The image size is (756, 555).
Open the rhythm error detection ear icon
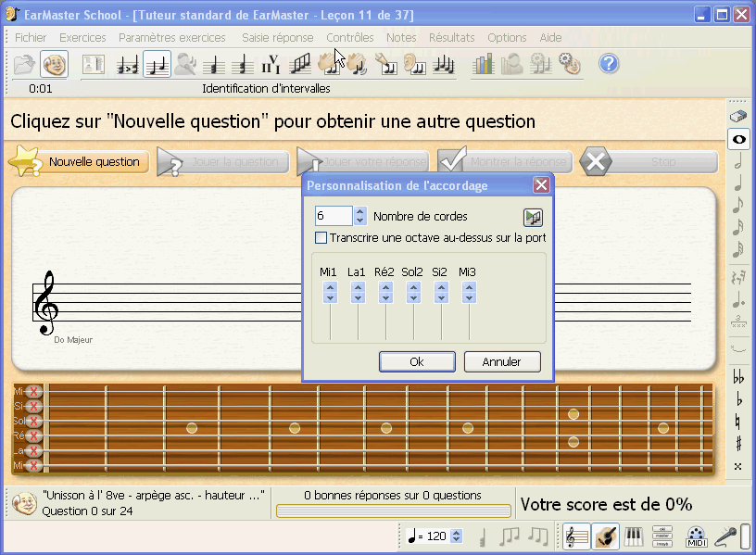point(414,64)
